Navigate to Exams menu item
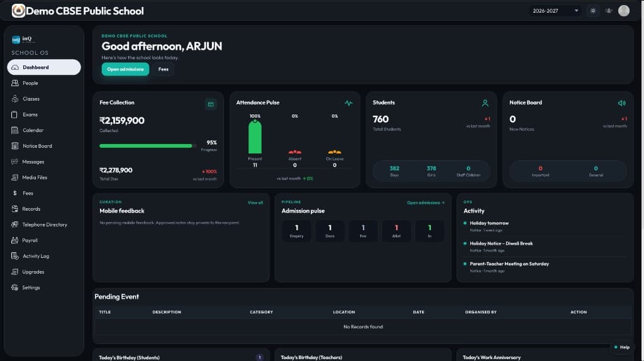 44,114
